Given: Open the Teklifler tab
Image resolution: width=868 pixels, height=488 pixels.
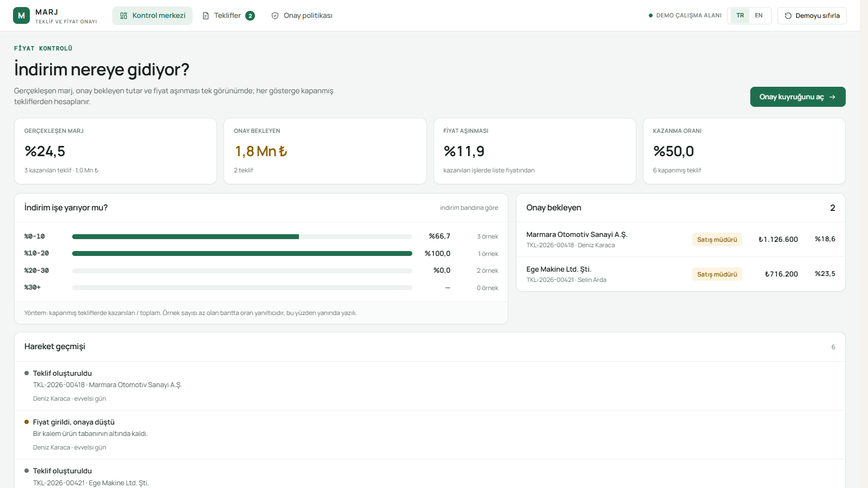Looking at the screenshot, I should pyautogui.click(x=228, y=16).
